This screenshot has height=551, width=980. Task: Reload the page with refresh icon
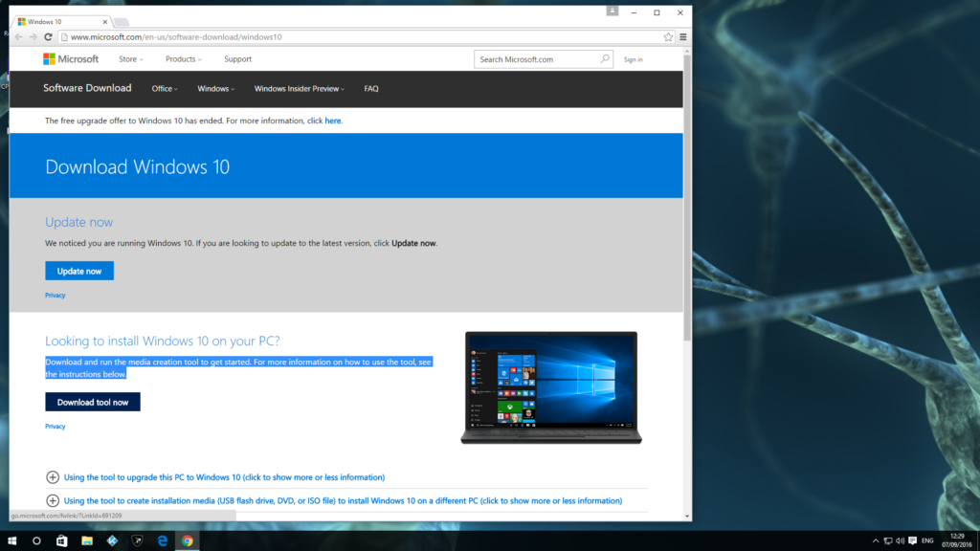[x=48, y=37]
